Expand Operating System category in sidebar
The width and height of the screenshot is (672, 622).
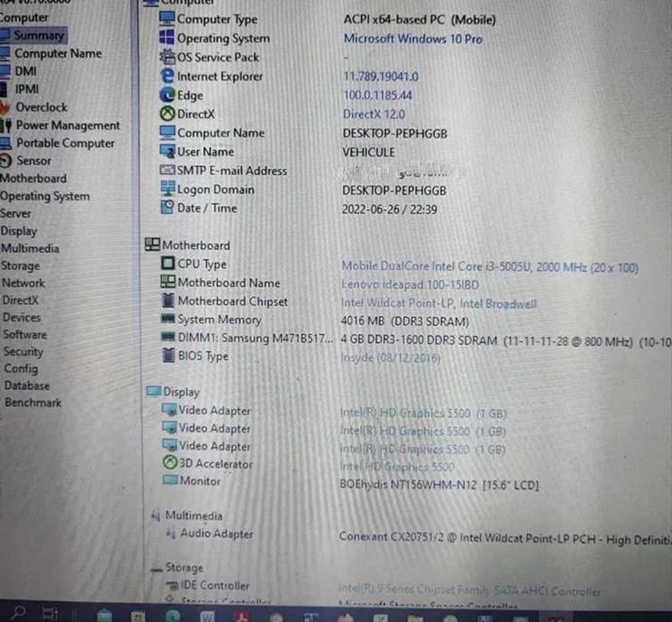[45, 196]
